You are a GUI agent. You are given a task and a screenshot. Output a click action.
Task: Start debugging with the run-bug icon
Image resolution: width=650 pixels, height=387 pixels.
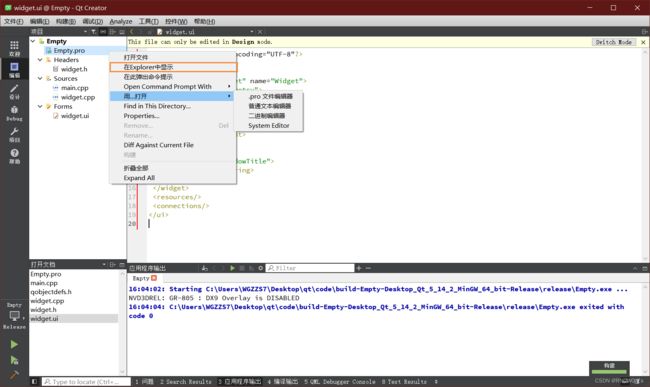(x=14, y=360)
